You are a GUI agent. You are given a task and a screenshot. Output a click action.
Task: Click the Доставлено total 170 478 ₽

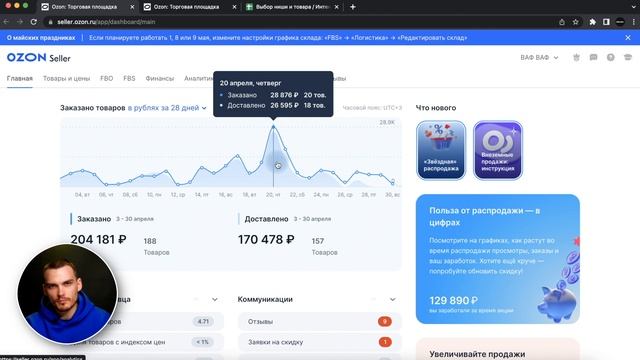[266, 239]
